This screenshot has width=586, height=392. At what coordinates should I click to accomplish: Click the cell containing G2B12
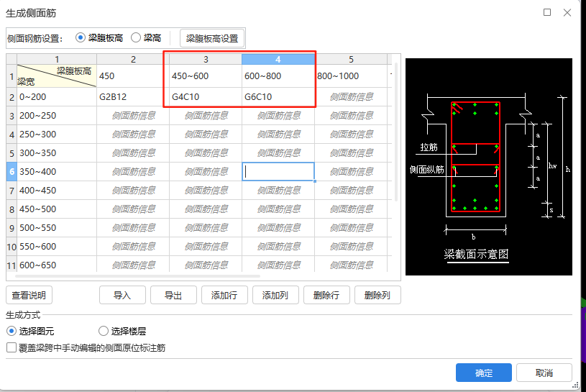(x=133, y=97)
